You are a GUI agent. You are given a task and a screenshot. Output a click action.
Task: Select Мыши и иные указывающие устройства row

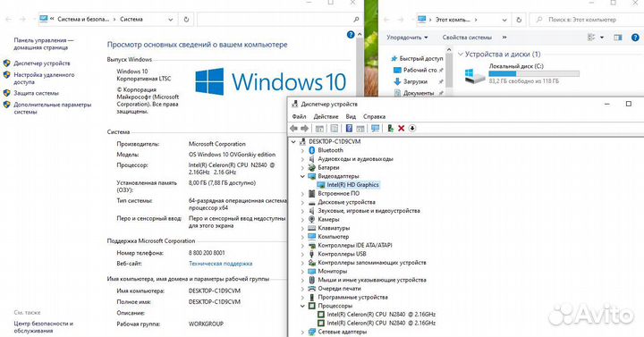click(372, 280)
